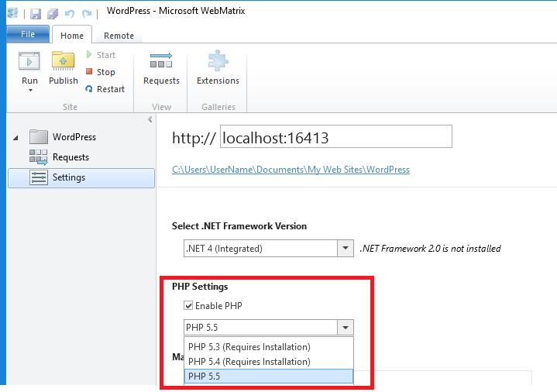Expand the .NET Framework version dropdown
Image resolution: width=557 pixels, height=392 pixels.
tap(346, 248)
